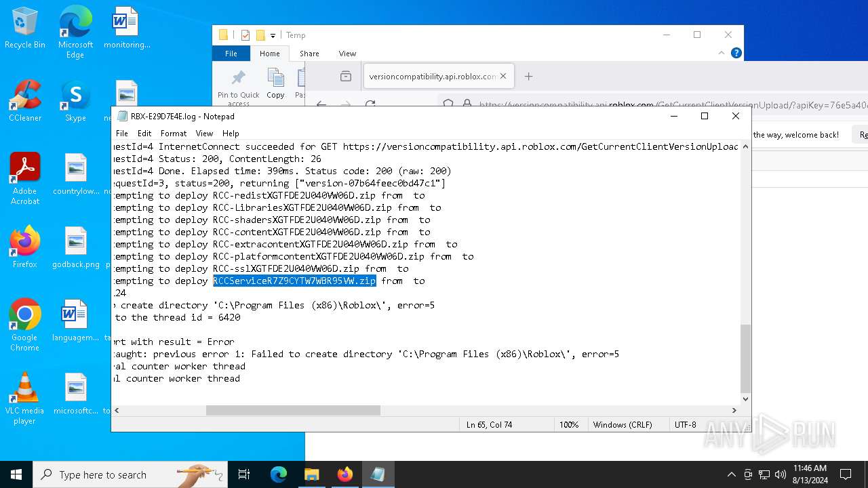Click the new folder icon in Explorer title bar
This screenshot has width=868, height=488.
coord(260,35)
